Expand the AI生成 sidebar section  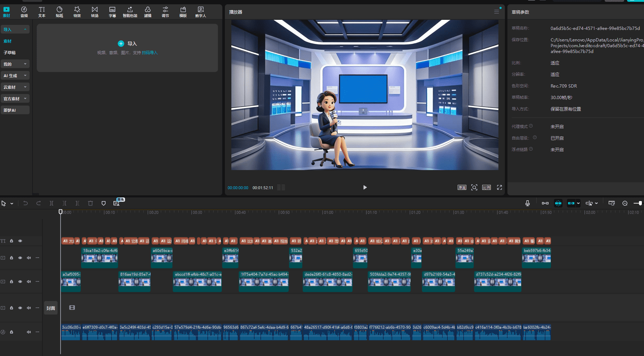pos(15,76)
